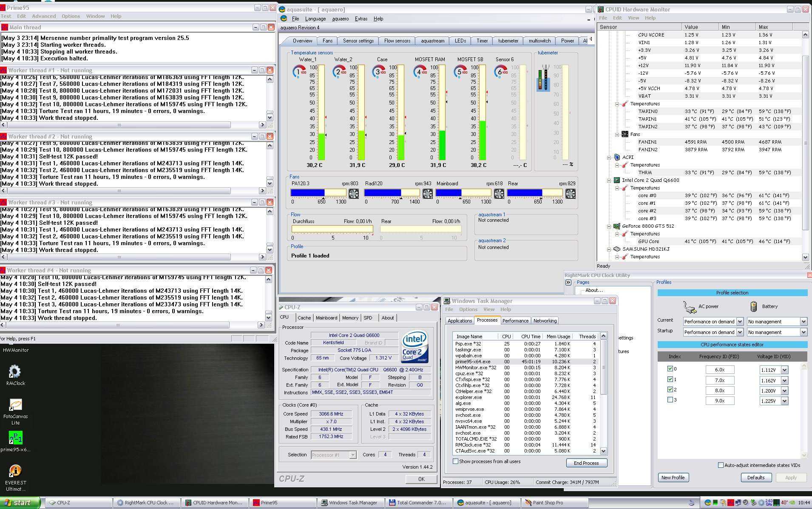
Task: Uncheck performance state index 2 checkbox
Action: (670, 389)
